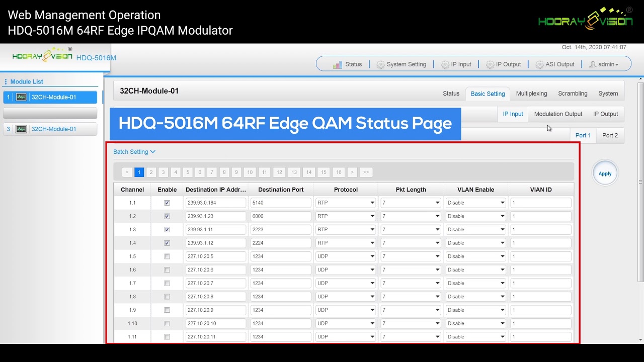Screen dimensions: 644x362
Task: Edit VLAN ID field for channel 1.4
Action: click(541, 243)
